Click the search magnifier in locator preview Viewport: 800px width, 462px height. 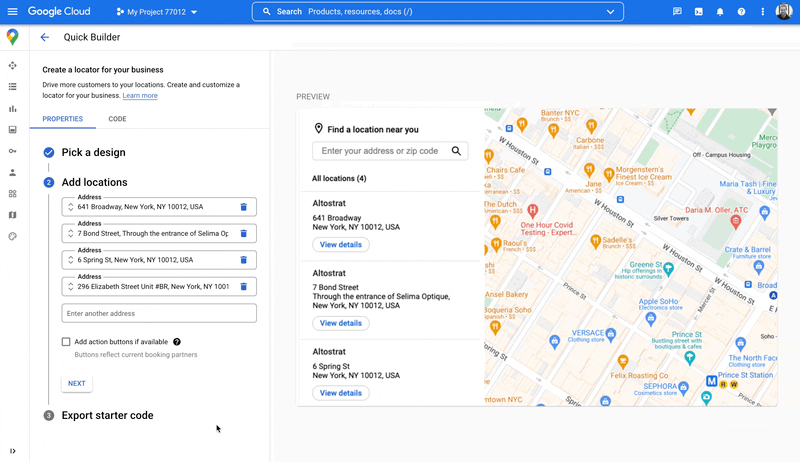click(x=456, y=151)
